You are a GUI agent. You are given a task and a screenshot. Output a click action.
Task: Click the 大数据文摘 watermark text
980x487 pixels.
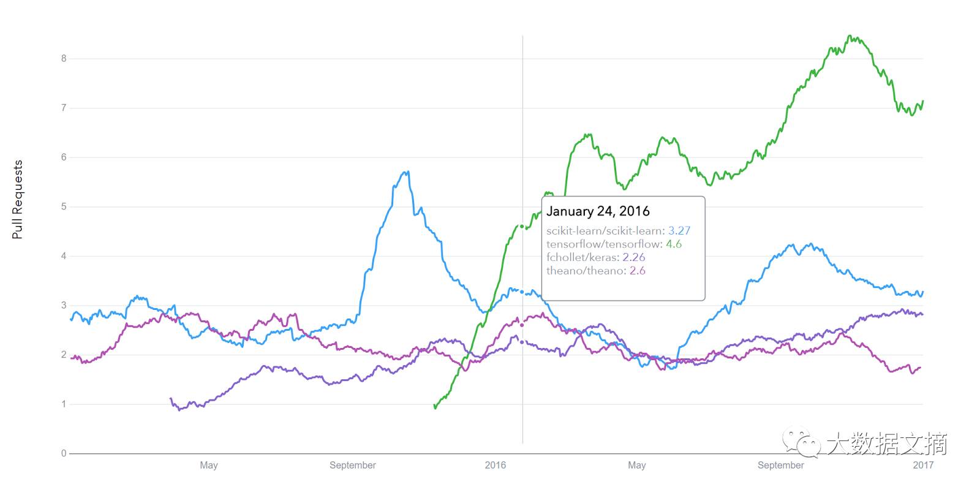tap(886, 444)
